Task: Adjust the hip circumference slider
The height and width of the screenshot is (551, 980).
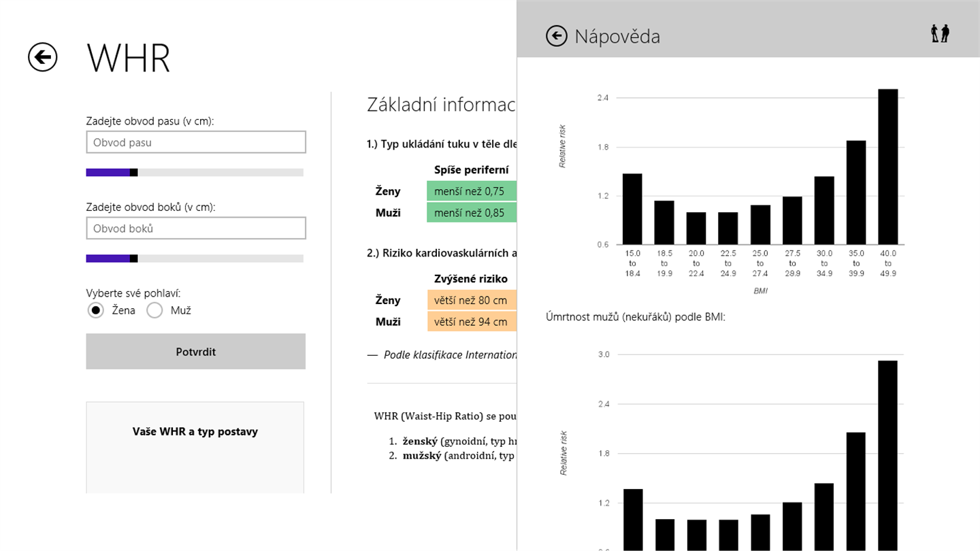Action: tap(195, 258)
